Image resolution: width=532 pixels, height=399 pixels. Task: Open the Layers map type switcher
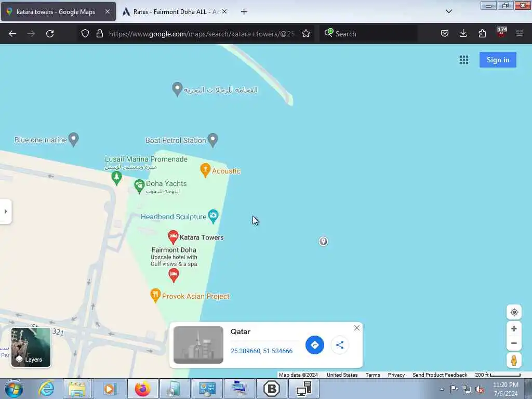[x=31, y=347]
